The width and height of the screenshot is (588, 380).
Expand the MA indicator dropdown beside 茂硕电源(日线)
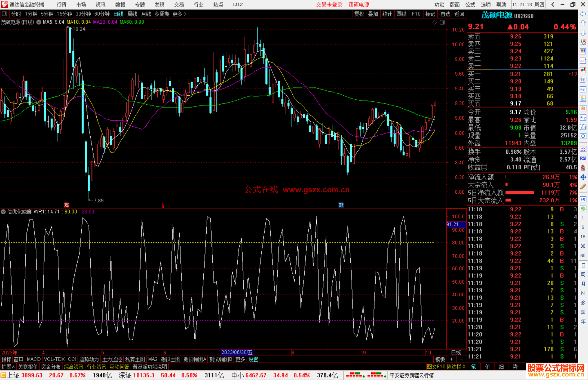pos(39,22)
